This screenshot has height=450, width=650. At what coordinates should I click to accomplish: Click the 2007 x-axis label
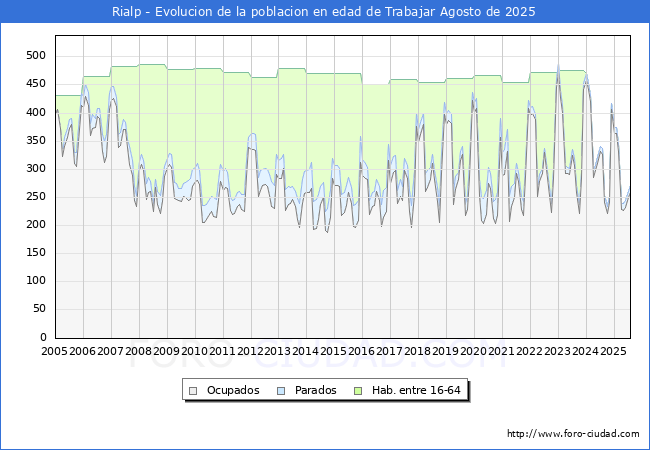tap(110, 351)
